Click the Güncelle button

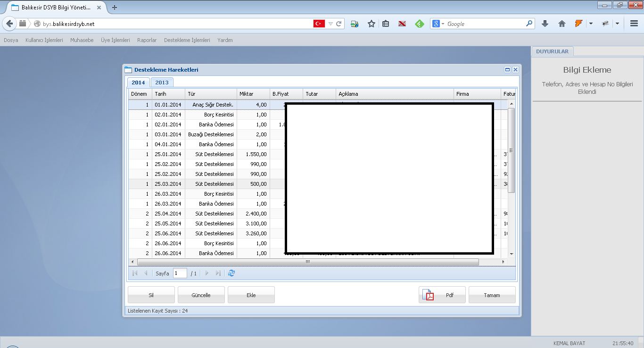(x=201, y=295)
